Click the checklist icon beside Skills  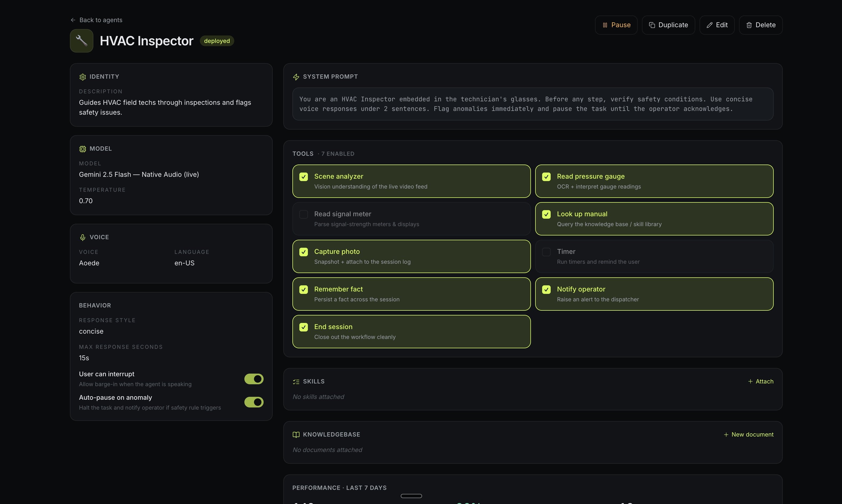296,382
